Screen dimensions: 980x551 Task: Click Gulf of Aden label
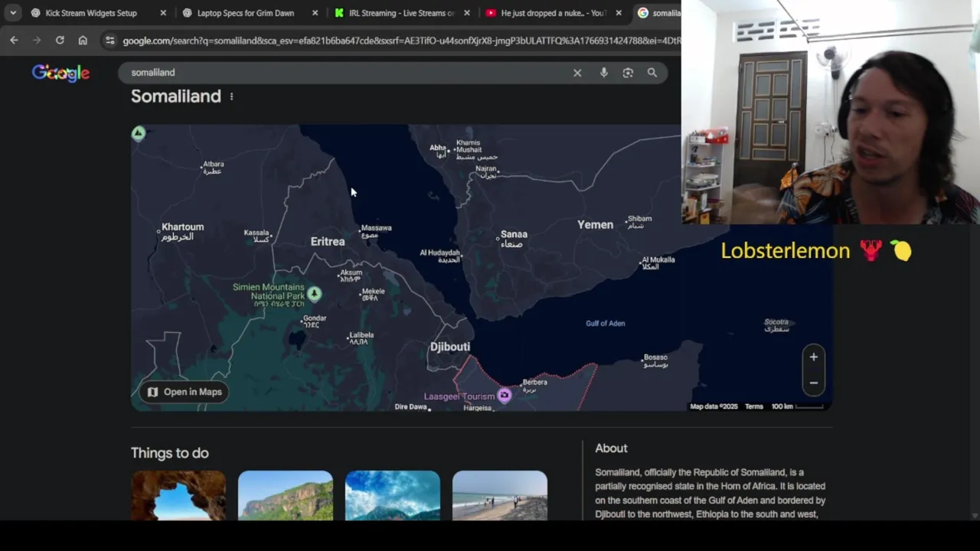tap(605, 323)
